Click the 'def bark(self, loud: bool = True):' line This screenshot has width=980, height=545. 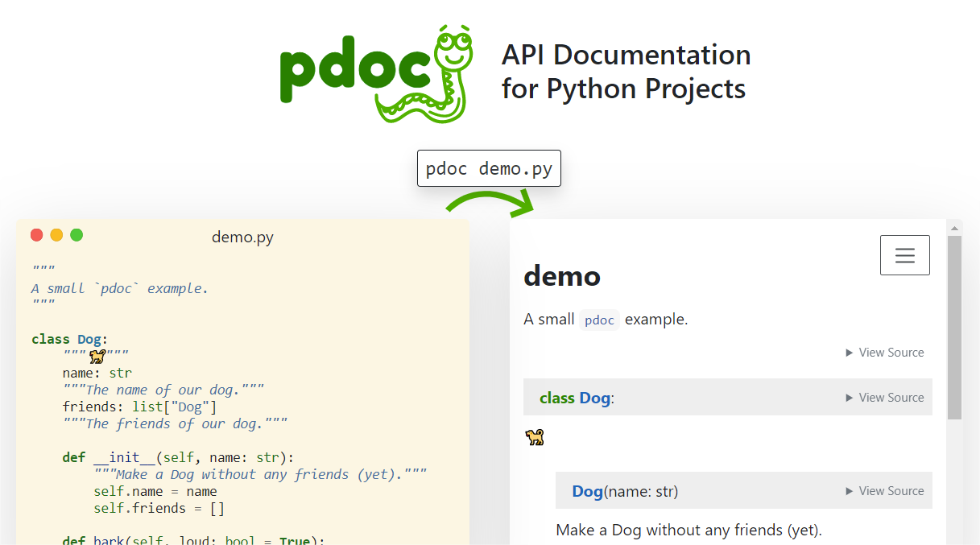click(193, 539)
